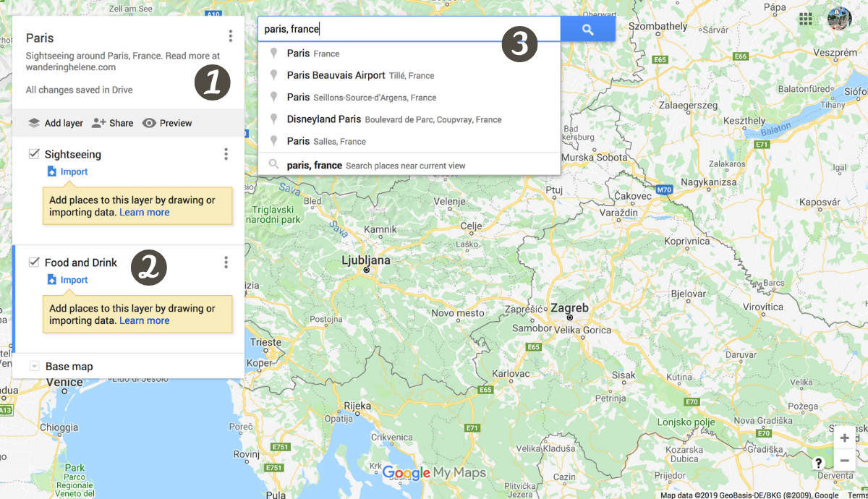Add a new layer to the map
Image resolution: width=868 pixels, height=499 pixels.
pyautogui.click(x=55, y=123)
